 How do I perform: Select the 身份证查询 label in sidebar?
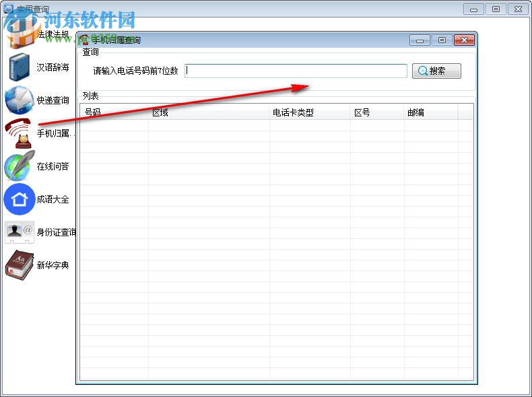coord(56,232)
